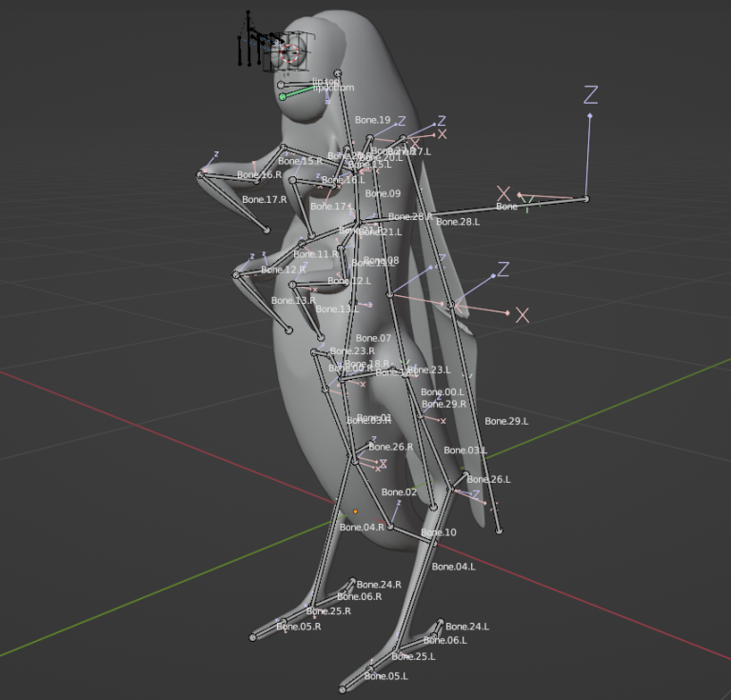The height and width of the screenshot is (700, 731).
Task: Click the Bone.24.R toe bone
Action: (x=378, y=585)
